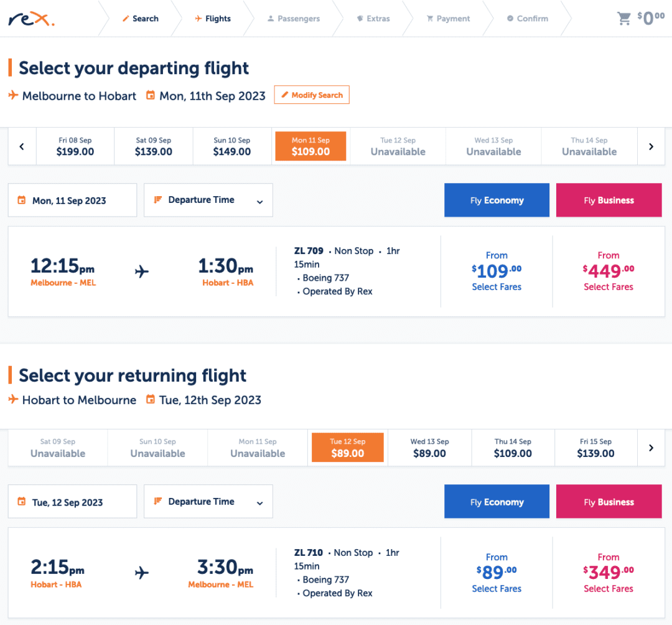Viewport: 672px width, 625px height.
Task: Open the Departure Time sort dropdown for departing flights
Action: tap(208, 200)
